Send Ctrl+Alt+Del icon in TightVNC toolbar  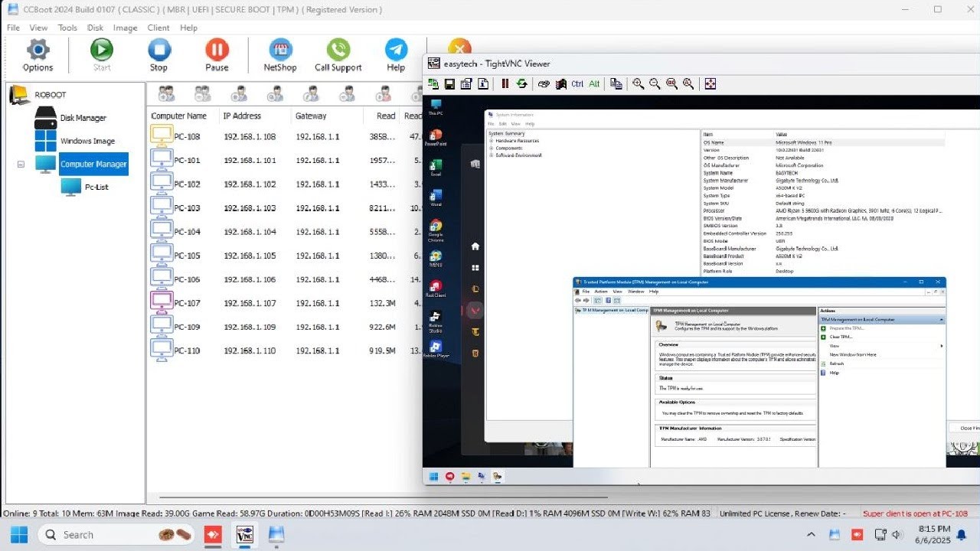click(544, 83)
